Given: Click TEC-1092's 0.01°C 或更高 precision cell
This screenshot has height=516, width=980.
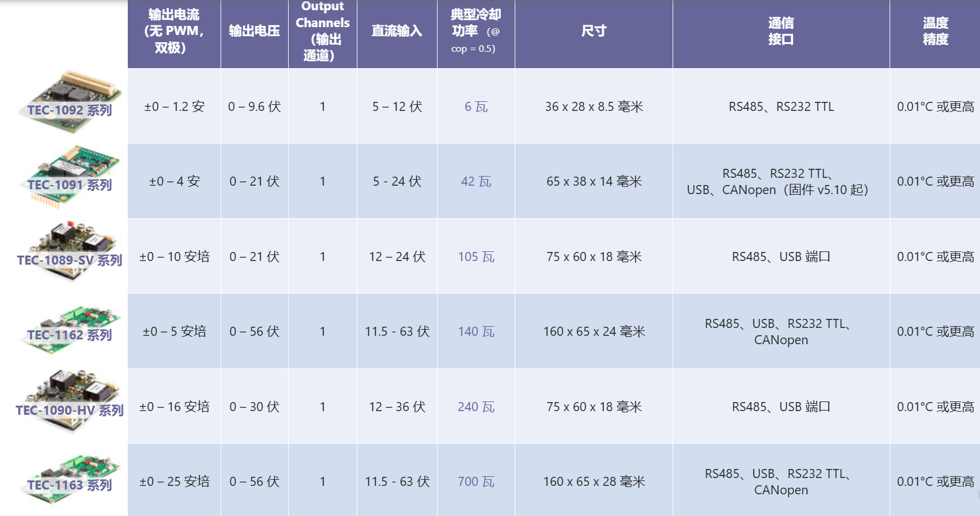Looking at the screenshot, I should point(935,107).
